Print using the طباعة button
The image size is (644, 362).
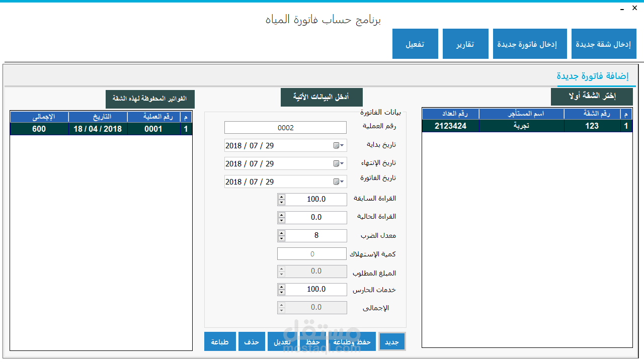(x=220, y=341)
